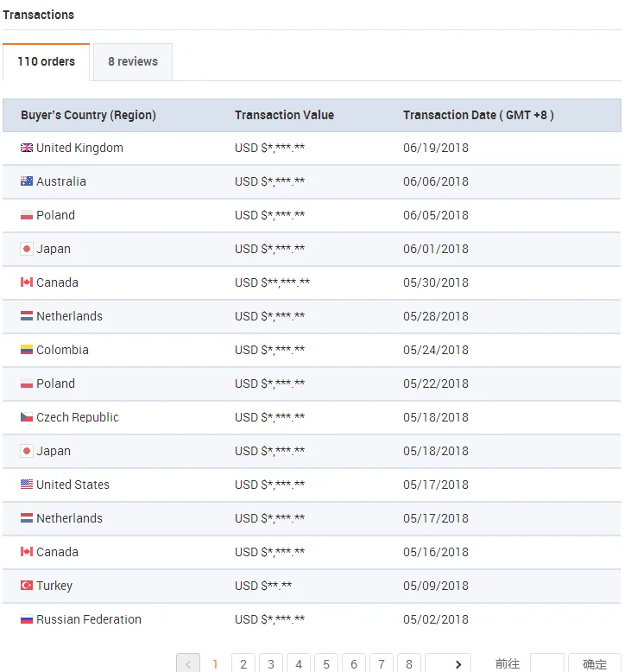The image size is (631, 672).
Task: Click the United States flag icon
Action: pos(27,485)
